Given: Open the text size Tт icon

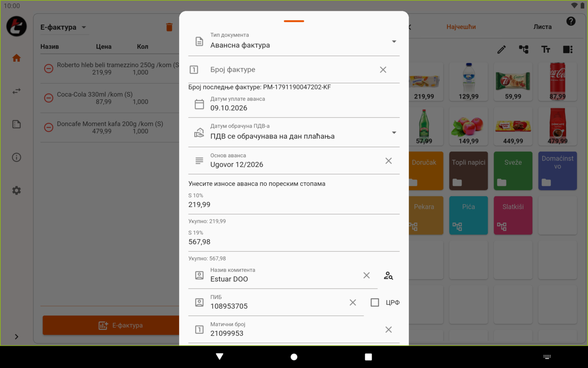Looking at the screenshot, I should 546,49.
